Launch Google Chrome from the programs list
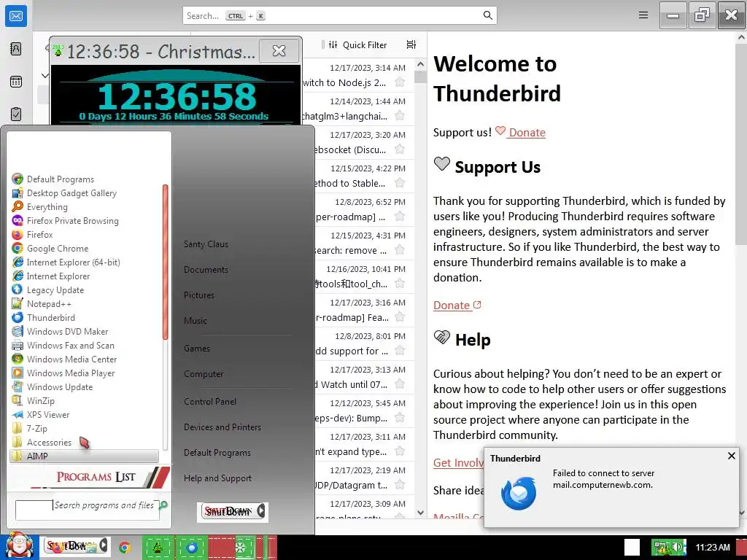The width and height of the screenshot is (747, 560). point(57,248)
